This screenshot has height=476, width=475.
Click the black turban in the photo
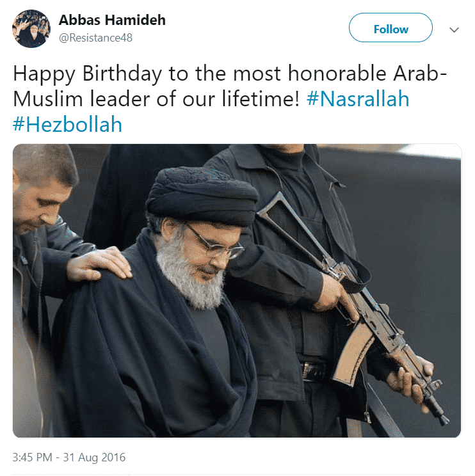(202, 196)
